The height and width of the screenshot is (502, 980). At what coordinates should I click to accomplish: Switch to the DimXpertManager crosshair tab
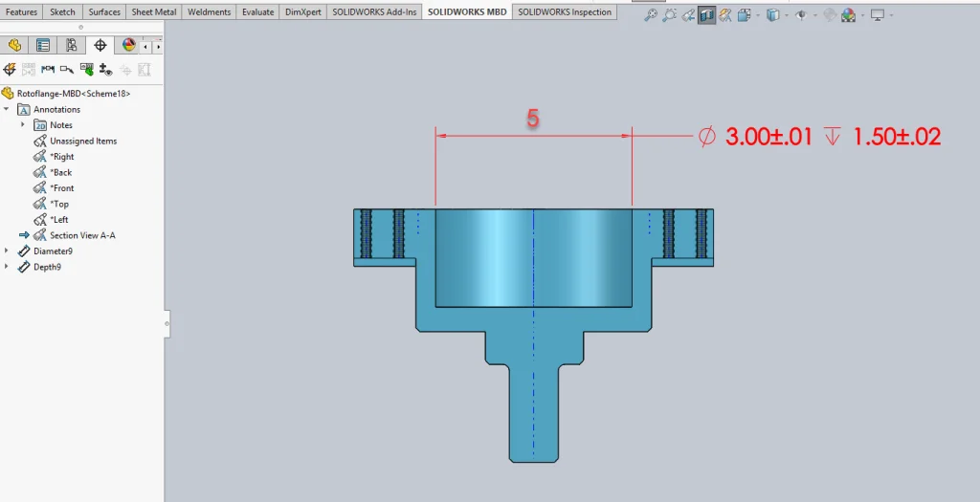tap(100, 45)
